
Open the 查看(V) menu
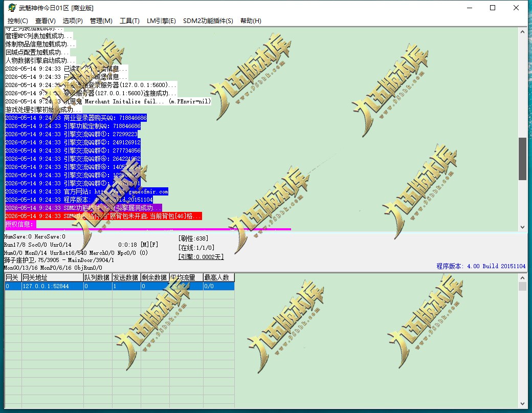point(45,20)
